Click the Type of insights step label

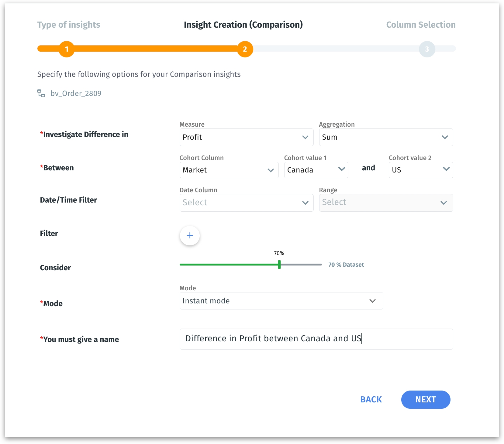[69, 25]
